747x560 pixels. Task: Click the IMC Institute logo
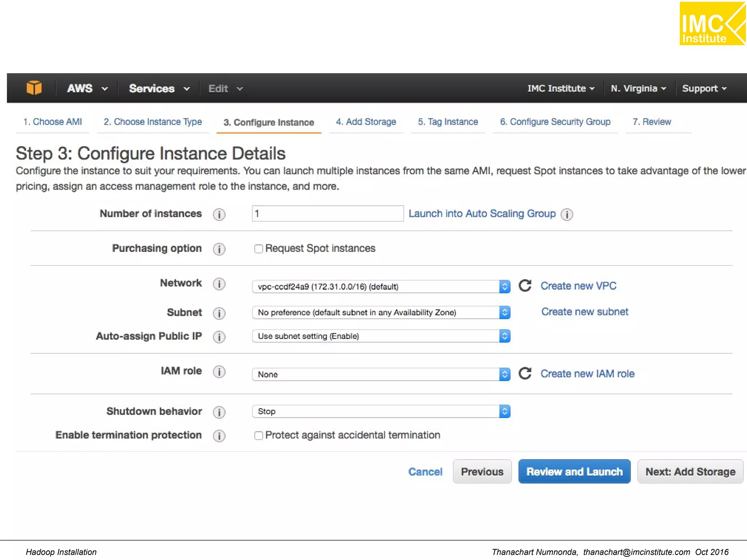coord(712,23)
